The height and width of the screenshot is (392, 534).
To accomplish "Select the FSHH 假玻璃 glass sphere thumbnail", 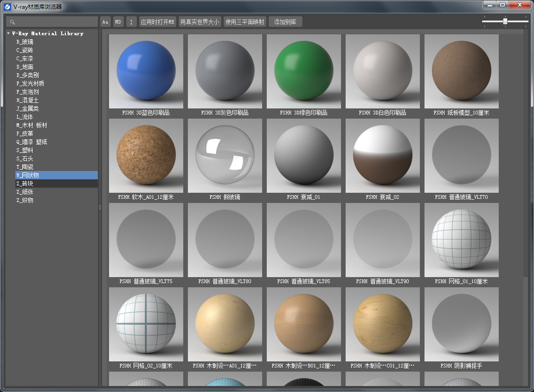I will coord(225,156).
